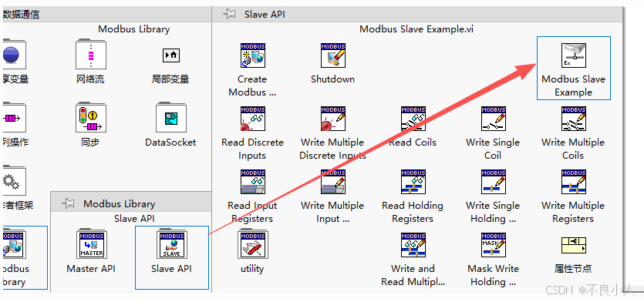This screenshot has height=302, width=644.
Task: Choose the Write Multiple Registers VI
Action: pyautogui.click(x=573, y=182)
